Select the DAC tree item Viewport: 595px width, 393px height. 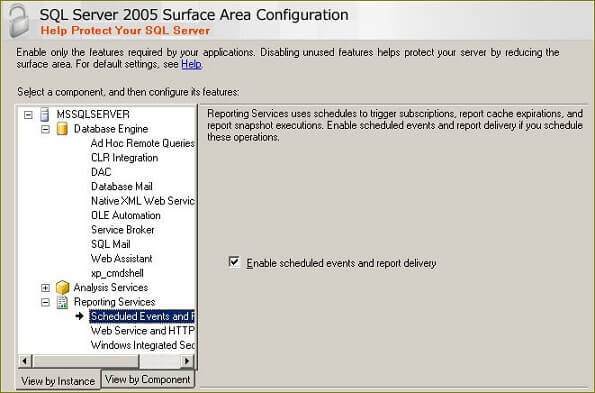pyautogui.click(x=101, y=172)
